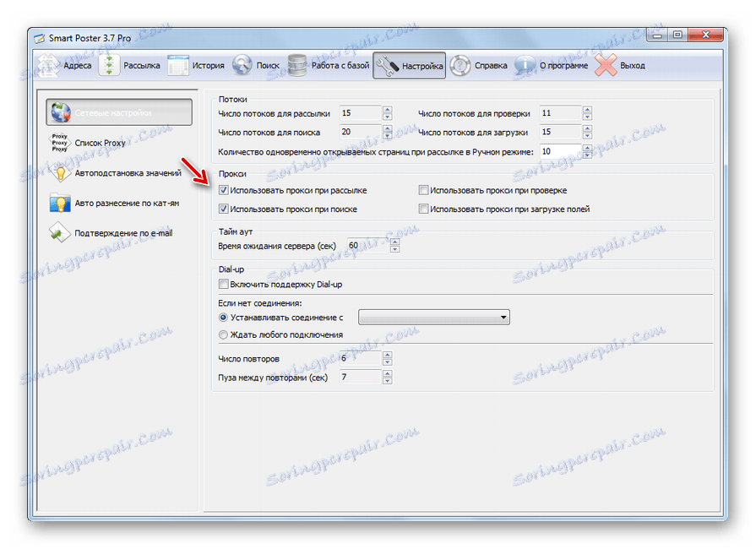Screen dimensions: 756x549
Task: Increase Время ожидания сервера value
Action: pyautogui.click(x=394, y=242)
